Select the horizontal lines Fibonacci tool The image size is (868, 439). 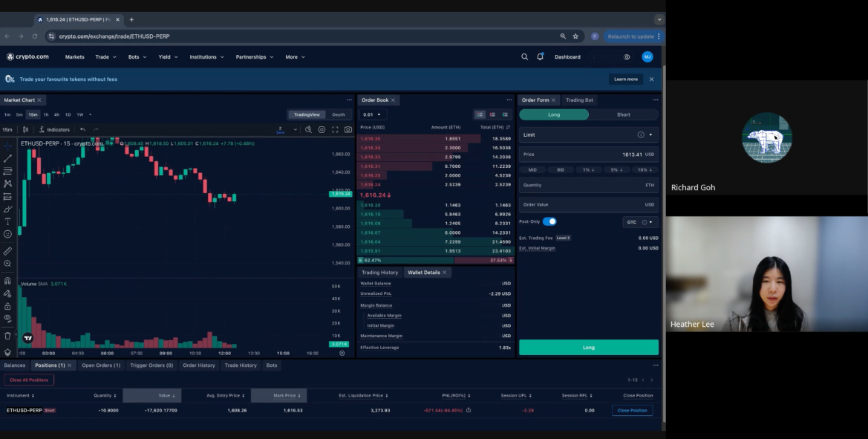(7, 171)
